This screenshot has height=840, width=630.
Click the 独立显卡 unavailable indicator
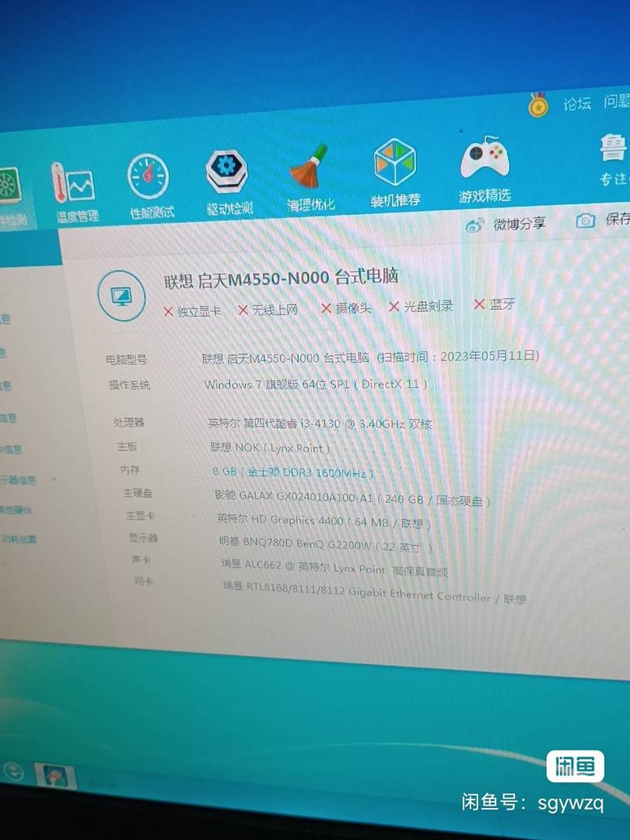192,311
